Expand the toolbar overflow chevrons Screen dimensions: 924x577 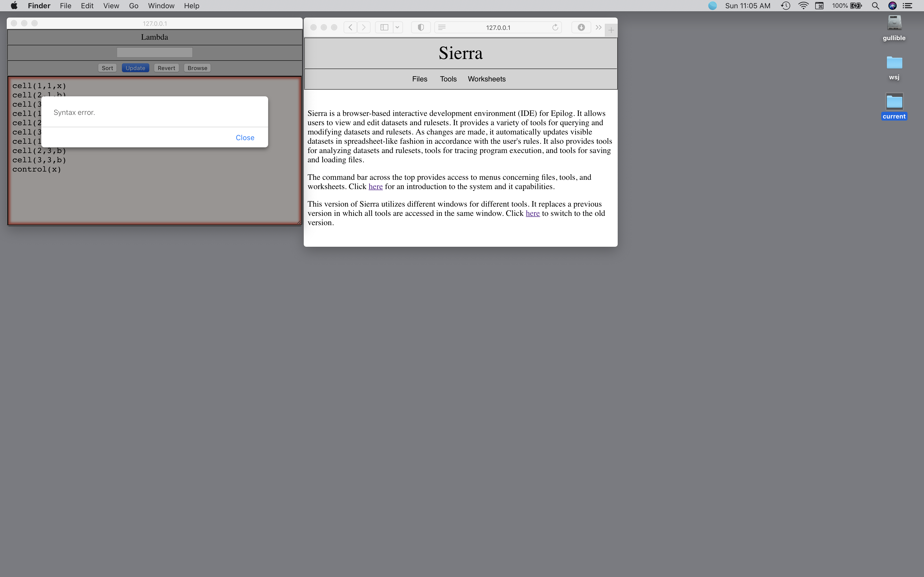coord(598,28)
